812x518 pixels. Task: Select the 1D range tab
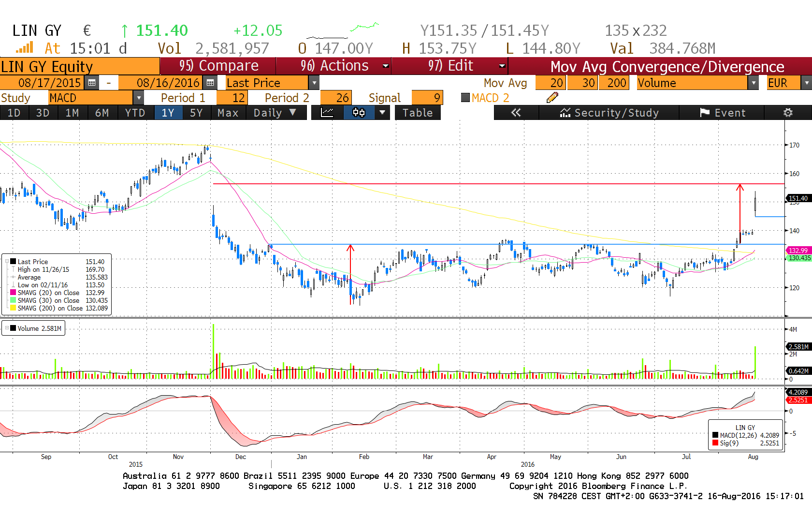point(14,113)
